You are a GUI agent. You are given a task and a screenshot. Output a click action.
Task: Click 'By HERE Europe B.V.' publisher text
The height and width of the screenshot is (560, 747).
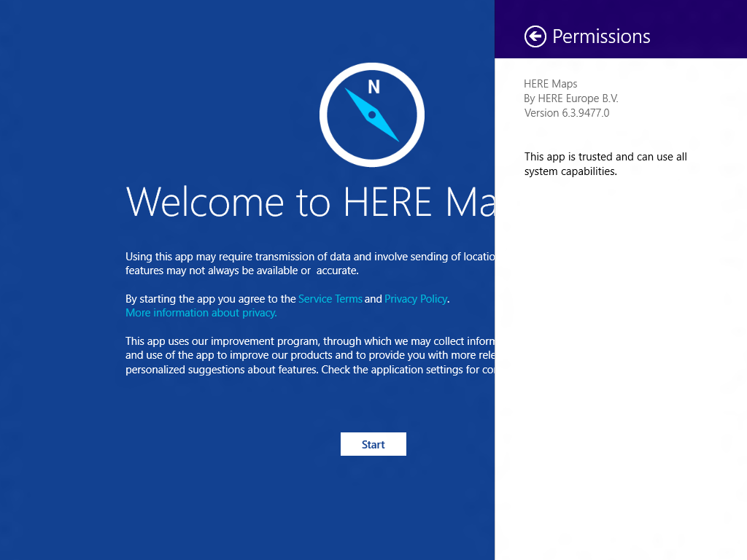point(570,98)
